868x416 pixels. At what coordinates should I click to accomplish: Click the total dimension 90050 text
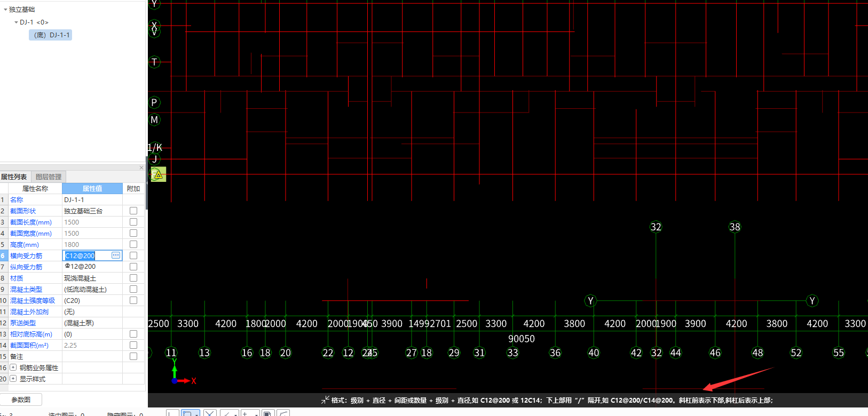click(522, 339)
